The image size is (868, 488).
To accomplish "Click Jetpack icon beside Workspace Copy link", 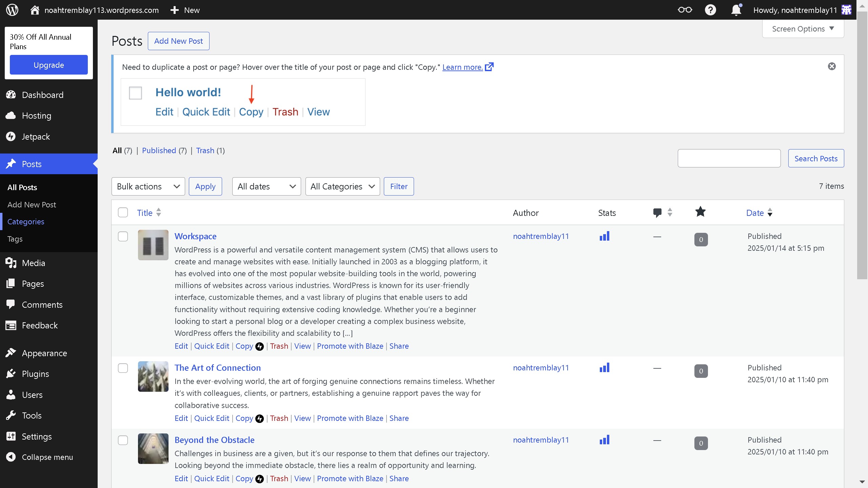I will 259,346.
